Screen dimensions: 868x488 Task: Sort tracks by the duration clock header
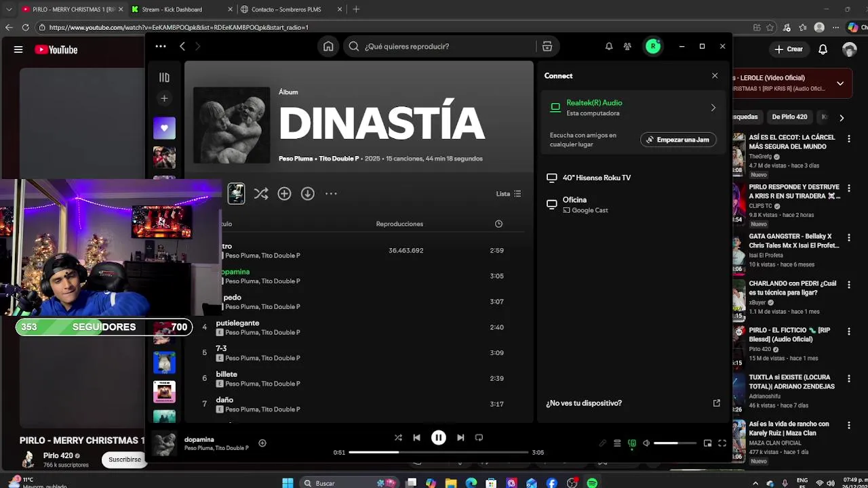(498, 224)
